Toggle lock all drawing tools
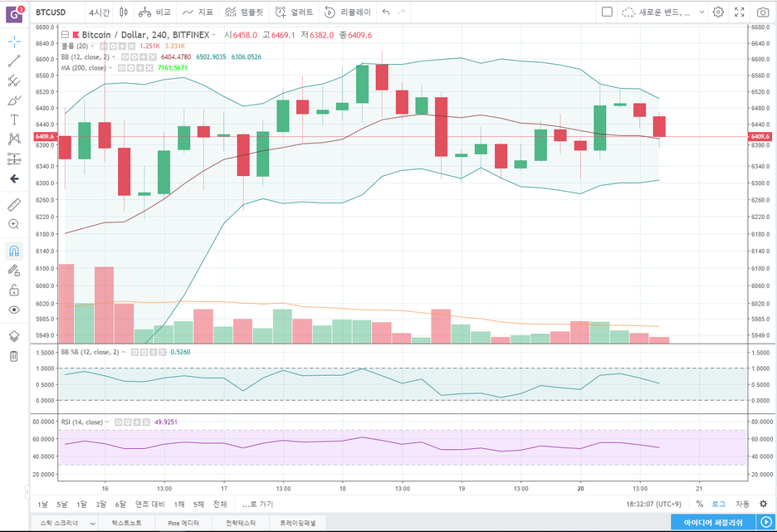777x532 pixels. tap(14, 290)
